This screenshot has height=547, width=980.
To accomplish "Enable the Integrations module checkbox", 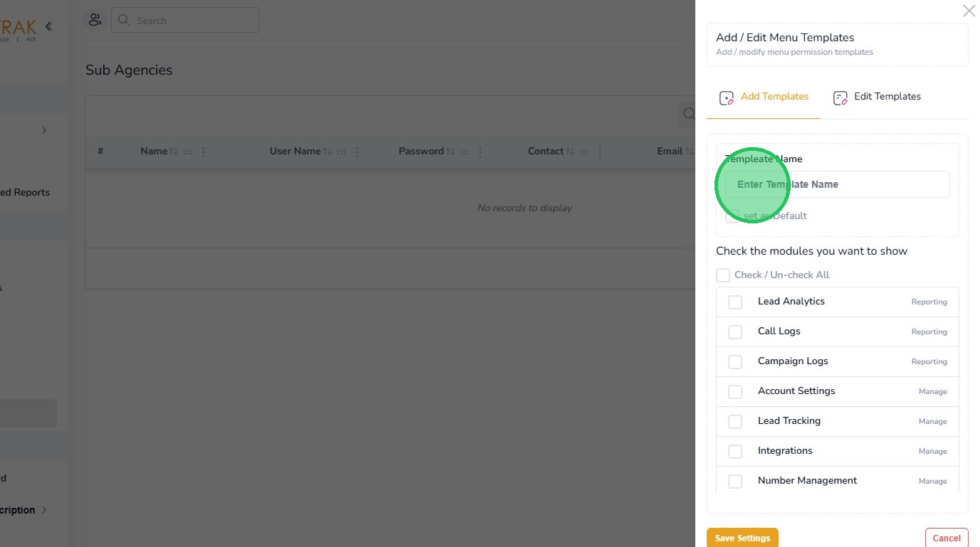I will click(x=735, y=452).
